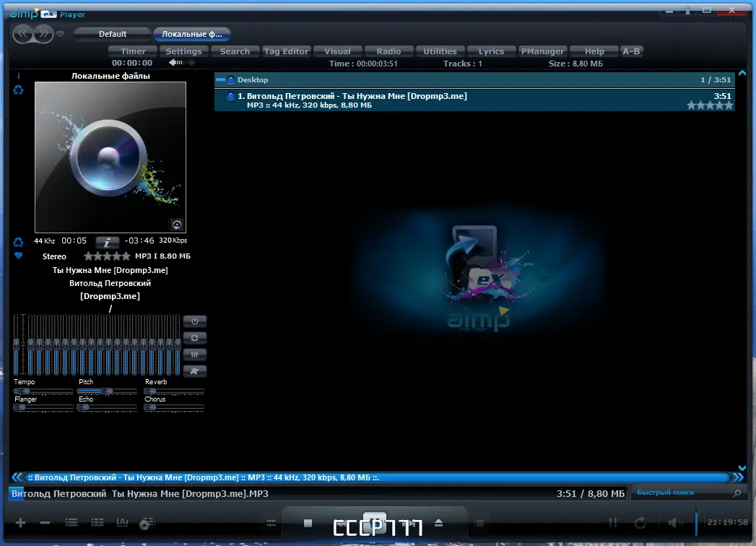Click the recycle icon next to 44 Khz
The image size is (756, 546).
point(18,242)
